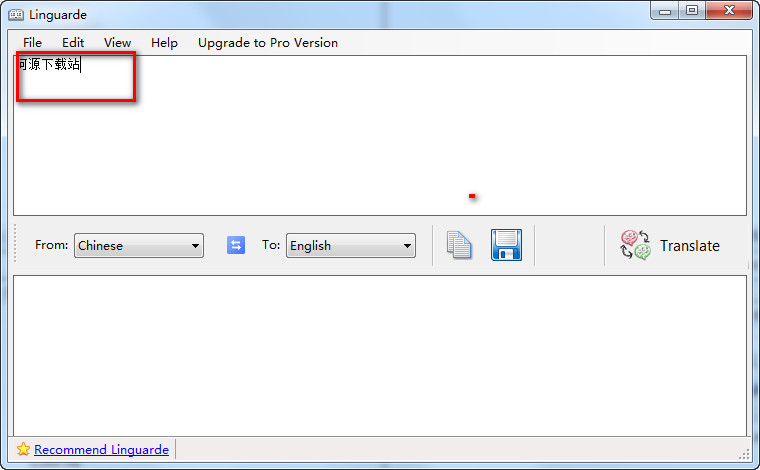This screenshot has height=470, width=760.
Task: Save the translation via floppy disk icon
Action: (x=507, y=245)
